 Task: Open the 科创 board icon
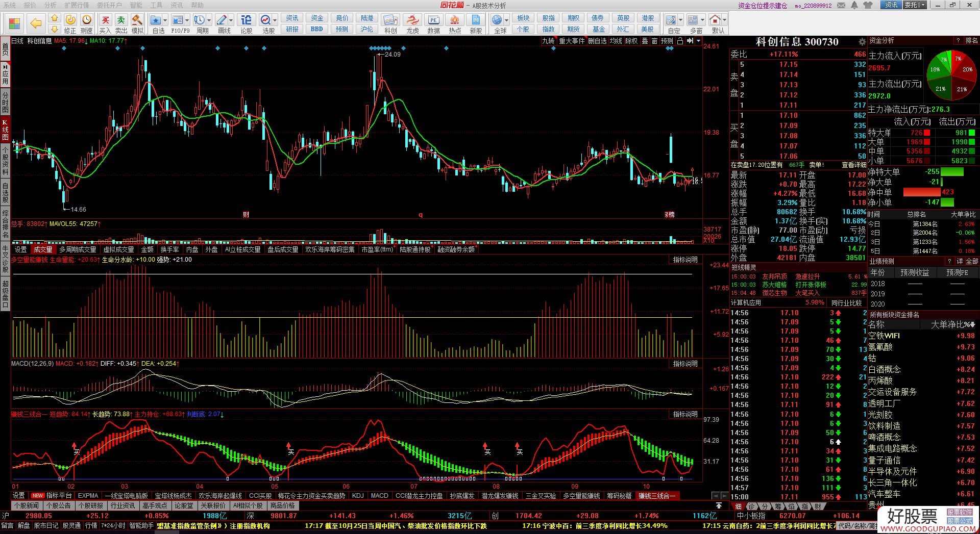[x=390, y=20]
